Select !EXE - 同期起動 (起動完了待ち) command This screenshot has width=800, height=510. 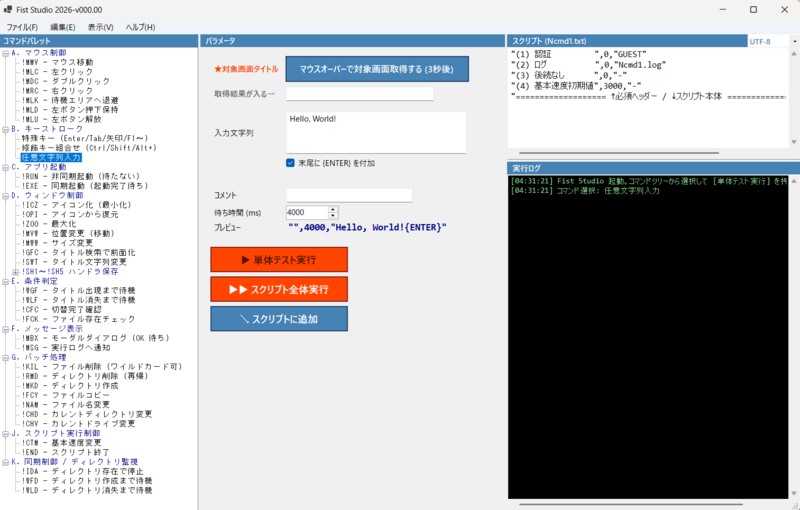click(85, 186)
